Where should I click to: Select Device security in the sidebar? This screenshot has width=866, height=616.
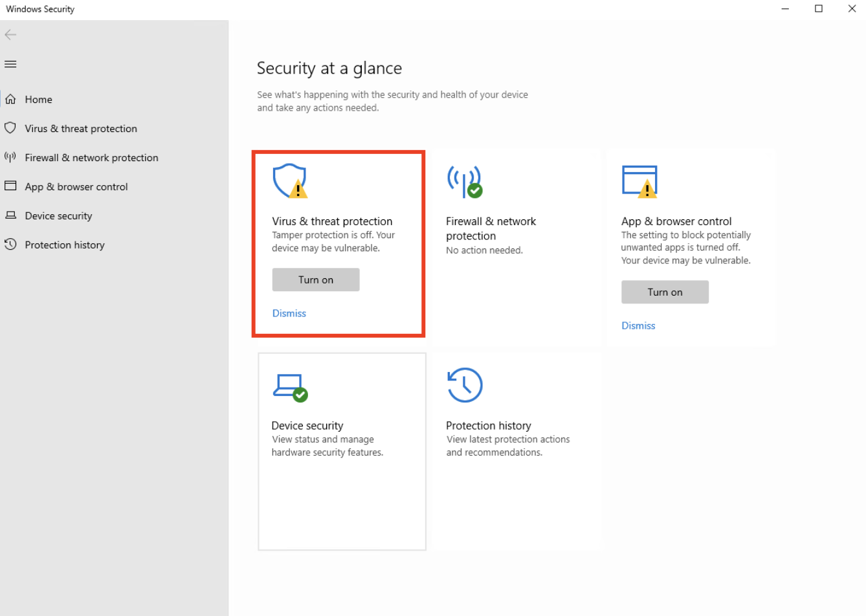point(58,216)
